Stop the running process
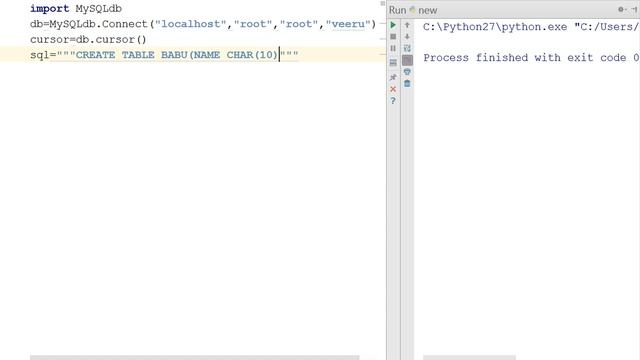 click(393, 37)
